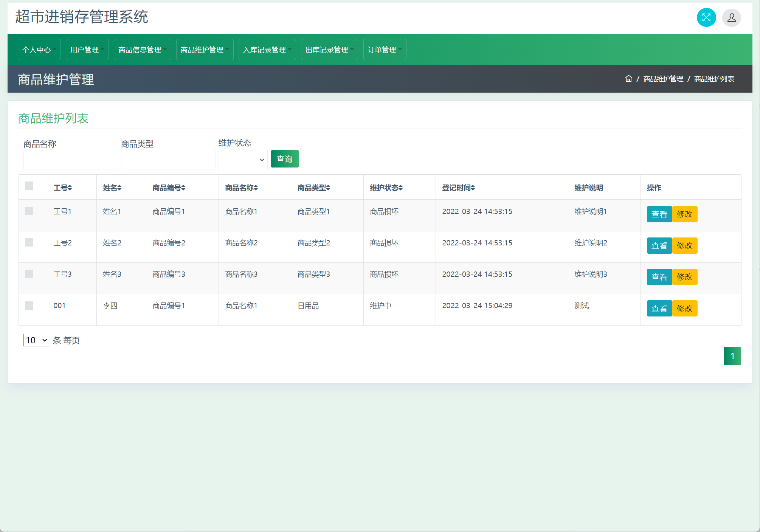The image size is (760, 532).
Task: Focus the 商品名称 search input field
Action: point(71,160)
